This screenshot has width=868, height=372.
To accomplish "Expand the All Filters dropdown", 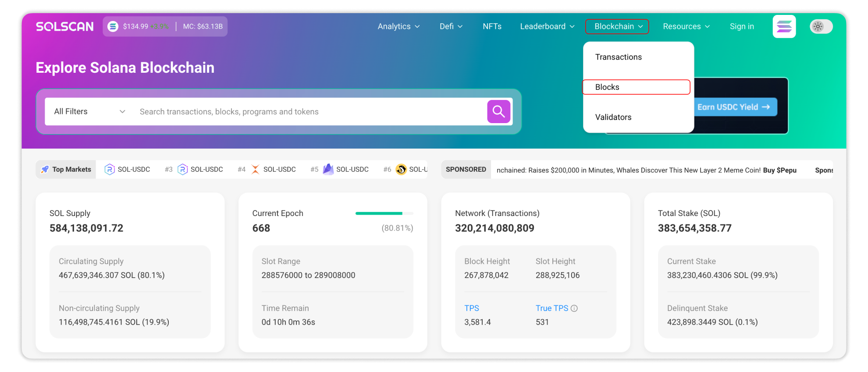I will pyautogui.click(x=90, y=112).
